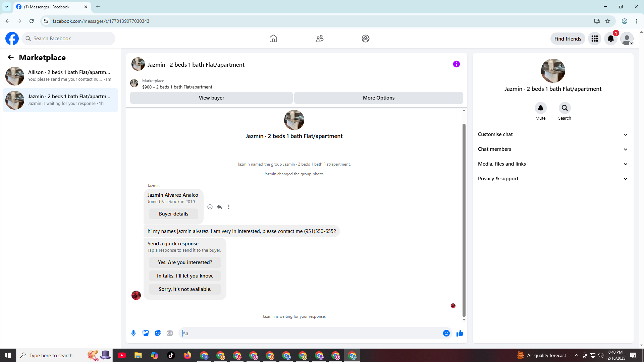View site information icon in address bar

[x=46, y=21]
